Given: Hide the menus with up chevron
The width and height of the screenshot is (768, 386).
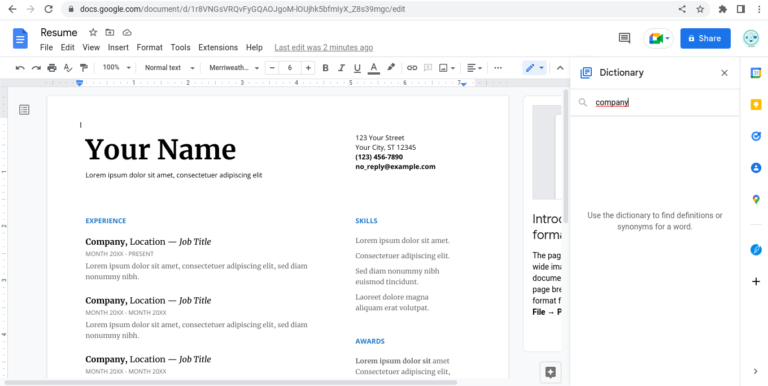Looking at the screenshot, I should click(x=560, y=68).
